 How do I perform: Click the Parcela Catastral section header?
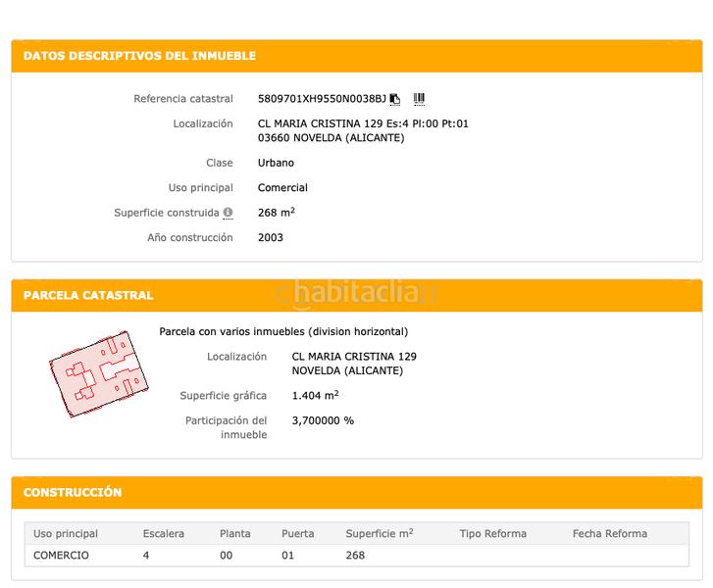point(88,295)
